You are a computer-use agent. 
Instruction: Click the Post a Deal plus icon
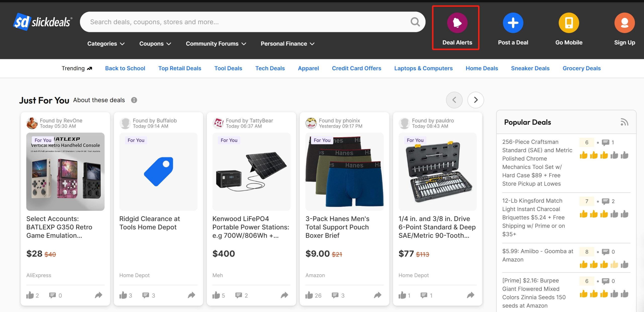[513, 23]
